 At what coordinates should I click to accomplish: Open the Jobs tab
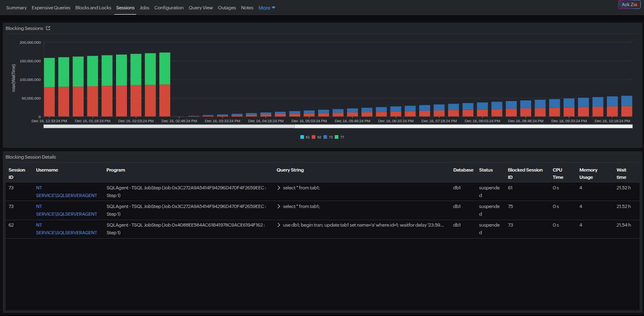[x=144, y=8]
